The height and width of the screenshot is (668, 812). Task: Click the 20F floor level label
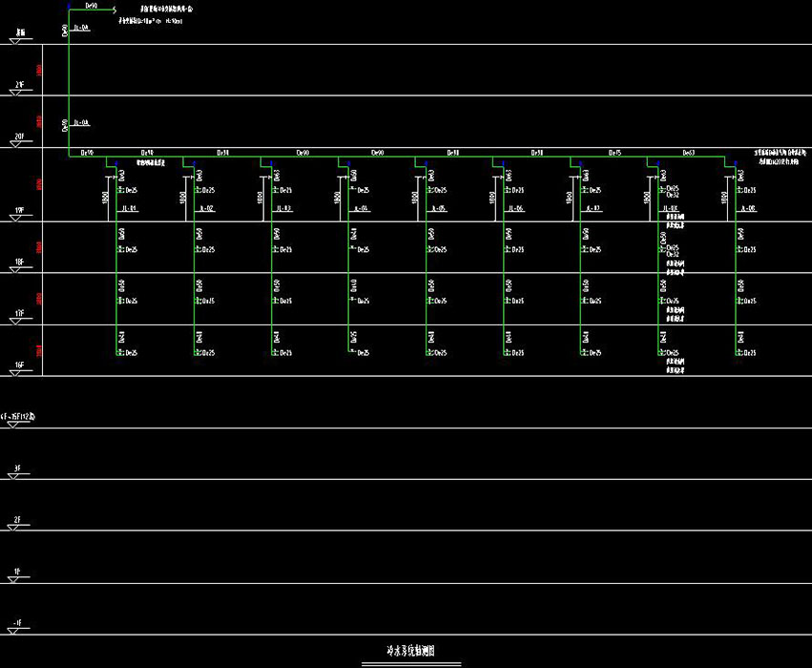[19, 136]
